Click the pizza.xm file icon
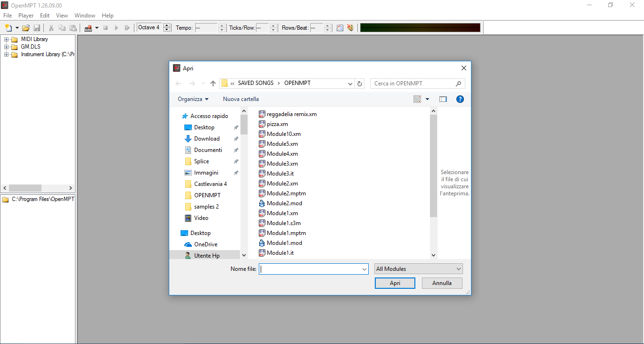This screenshot has height=344, width=644. (262, 124)
